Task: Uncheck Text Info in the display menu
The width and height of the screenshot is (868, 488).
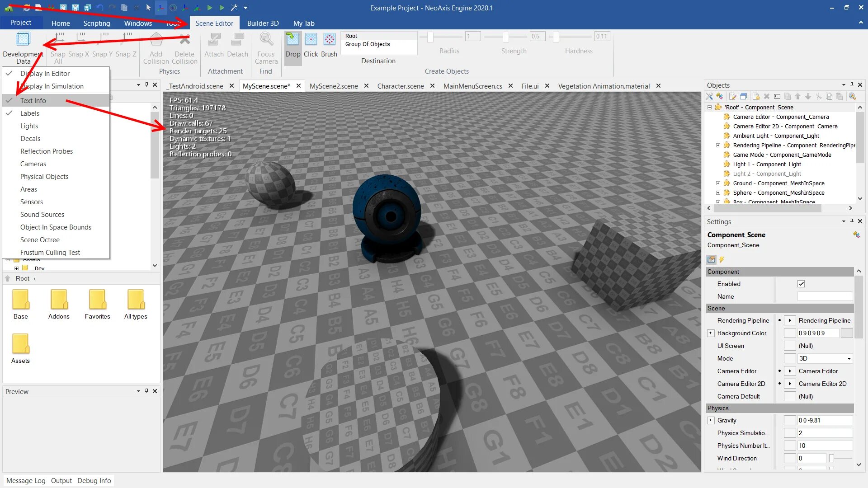Action: click(33, 101)
